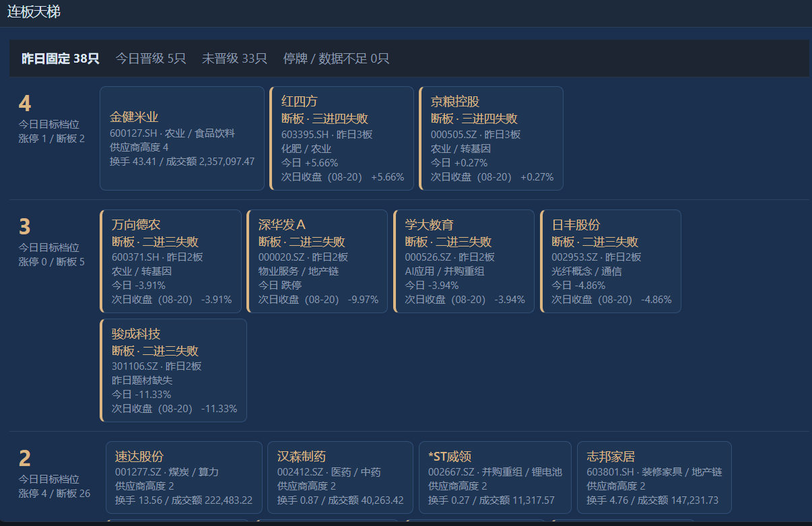Click the 连板天梯 panel title
This screenshot has width=812, height=526.
tap(34, 12)
